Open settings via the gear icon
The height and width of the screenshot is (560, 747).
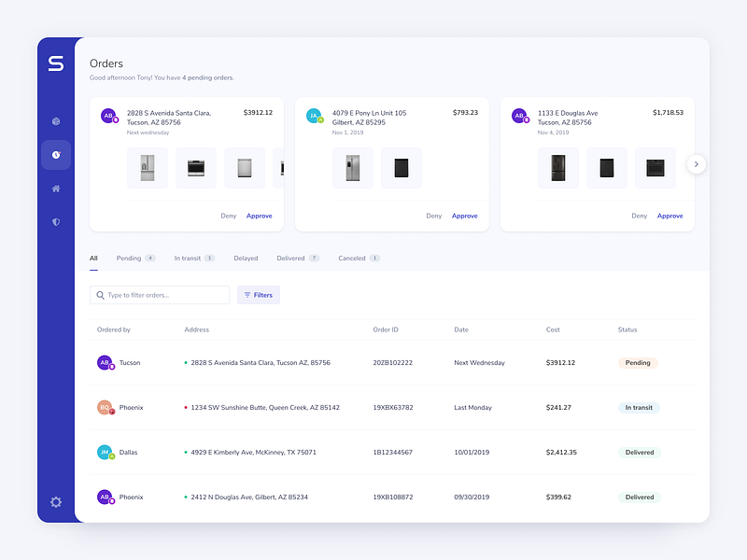tap(56, 502)
